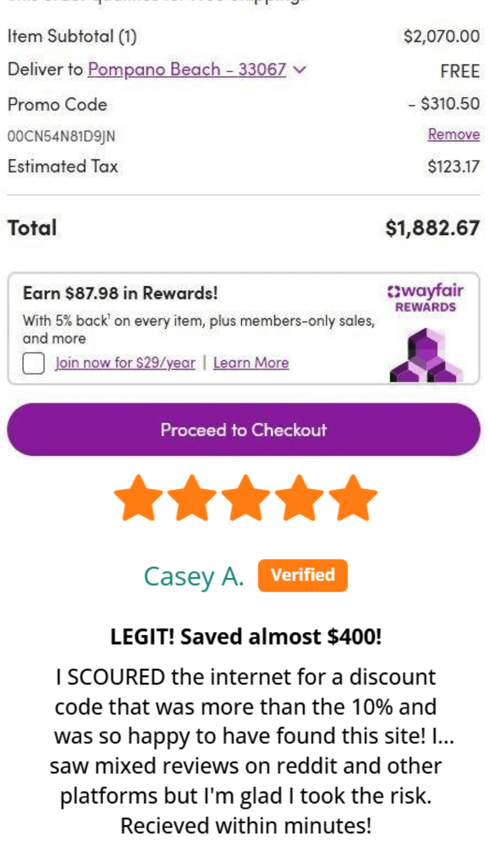
Task: Click the second orange rating star
Action: click(x=192, y=498)
